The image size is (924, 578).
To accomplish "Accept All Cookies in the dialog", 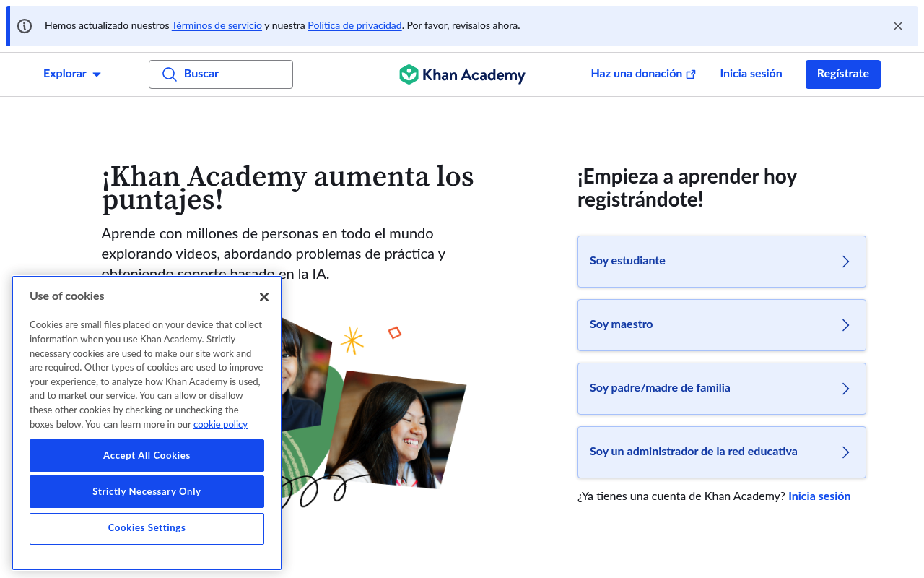I will (147, 455).
